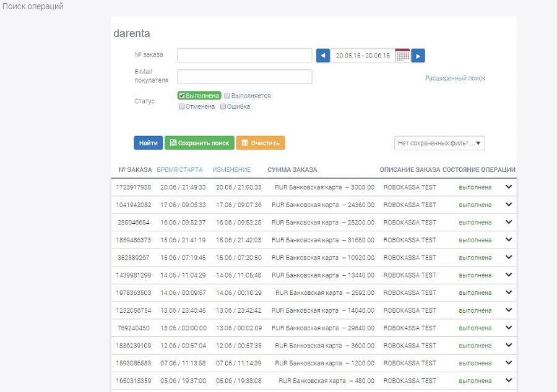The width and height of the screenshot is (557, 392).
Task: Sort by ИЗМЕНЕНИЕ column header
Action: click(x=231, y=169)
